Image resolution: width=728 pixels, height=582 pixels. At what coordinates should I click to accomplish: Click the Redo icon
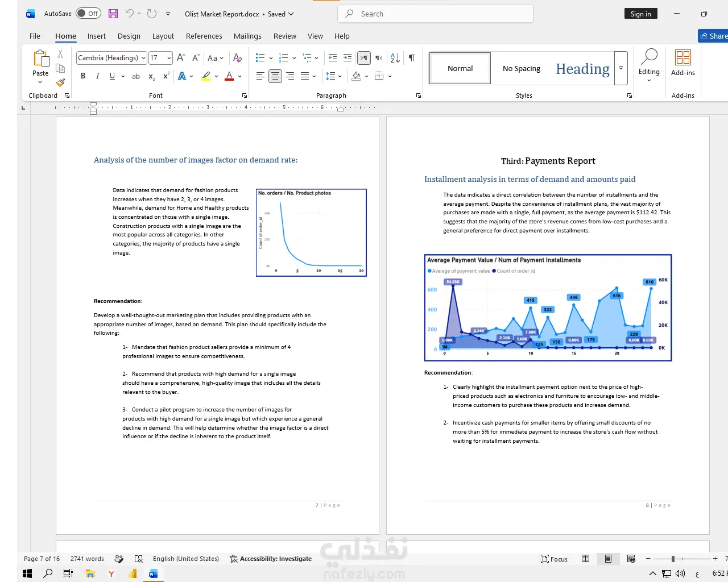pos(152,14)
